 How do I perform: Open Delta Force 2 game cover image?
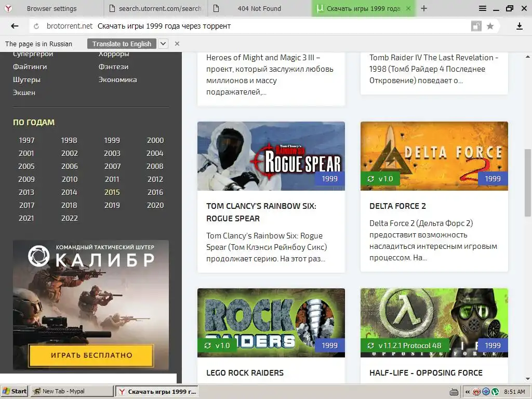coord(434,156)
